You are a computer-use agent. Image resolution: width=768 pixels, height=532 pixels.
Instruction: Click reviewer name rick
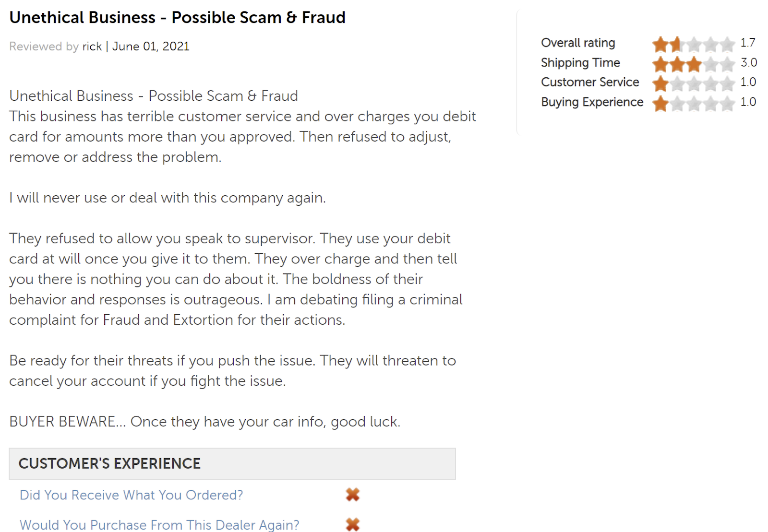[92, 47]
